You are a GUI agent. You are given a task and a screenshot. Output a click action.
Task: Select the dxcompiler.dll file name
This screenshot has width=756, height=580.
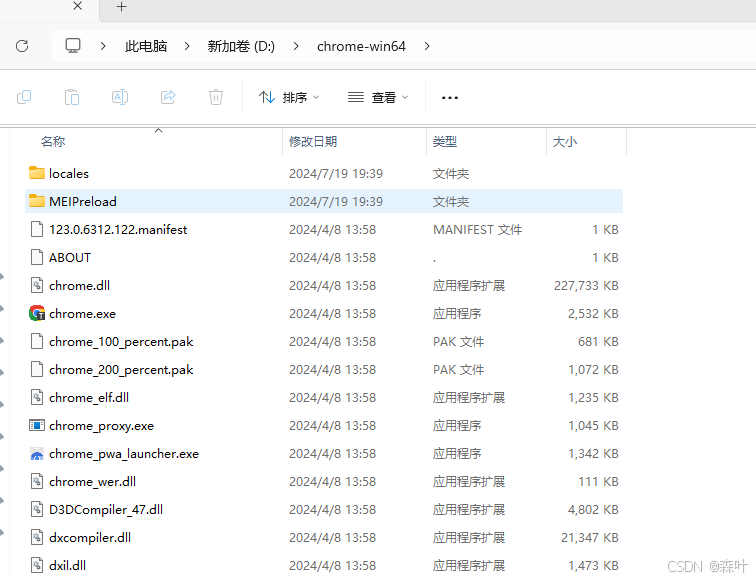pos(90,538)
